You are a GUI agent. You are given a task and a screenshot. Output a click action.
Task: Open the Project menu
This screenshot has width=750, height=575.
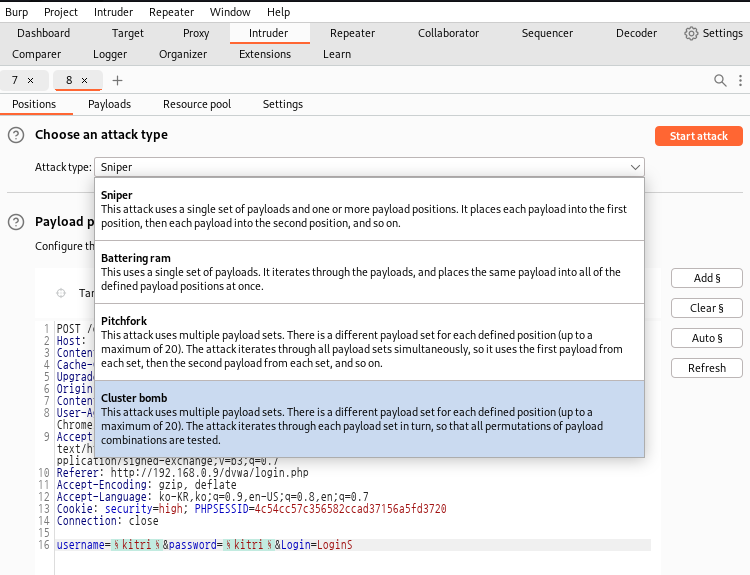61,12
